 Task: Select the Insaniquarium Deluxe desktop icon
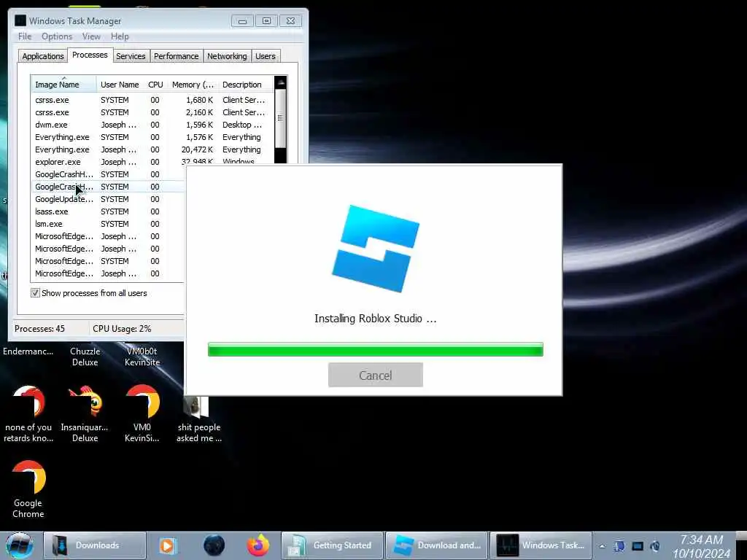[x=85, y=413]
